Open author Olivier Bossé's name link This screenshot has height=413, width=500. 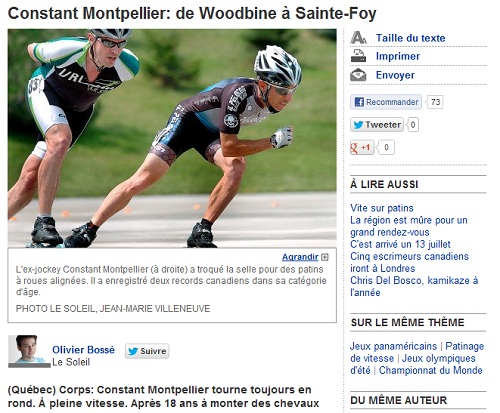pyautogui.click(x=83, y=350)
